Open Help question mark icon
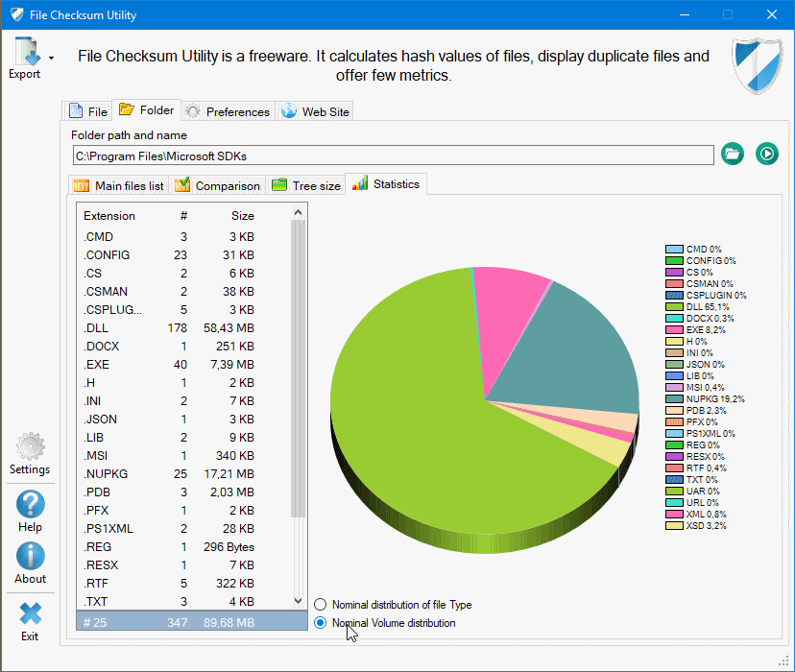Image resolution: width=795 pixels, height=672 pixels. 31,504
